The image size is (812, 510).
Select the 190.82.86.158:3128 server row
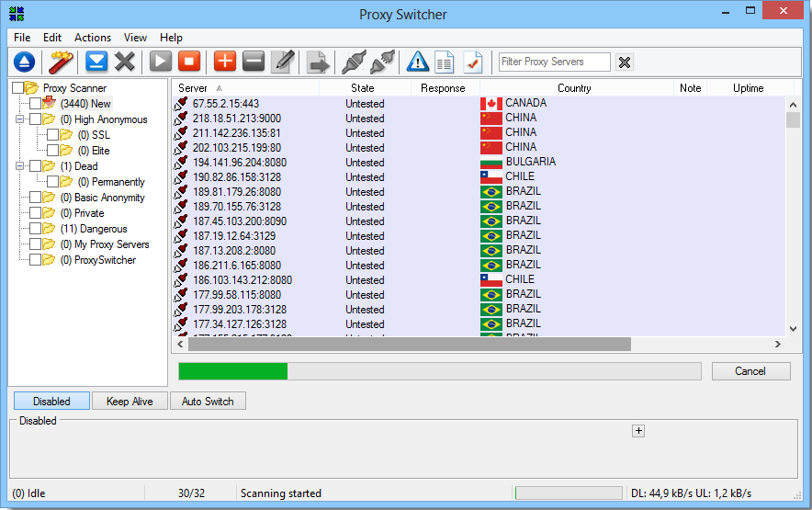(479, 177)
